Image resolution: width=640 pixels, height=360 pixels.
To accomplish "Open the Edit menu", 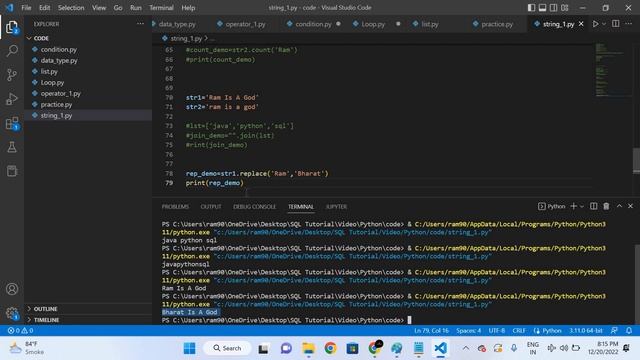I will 44,8.
